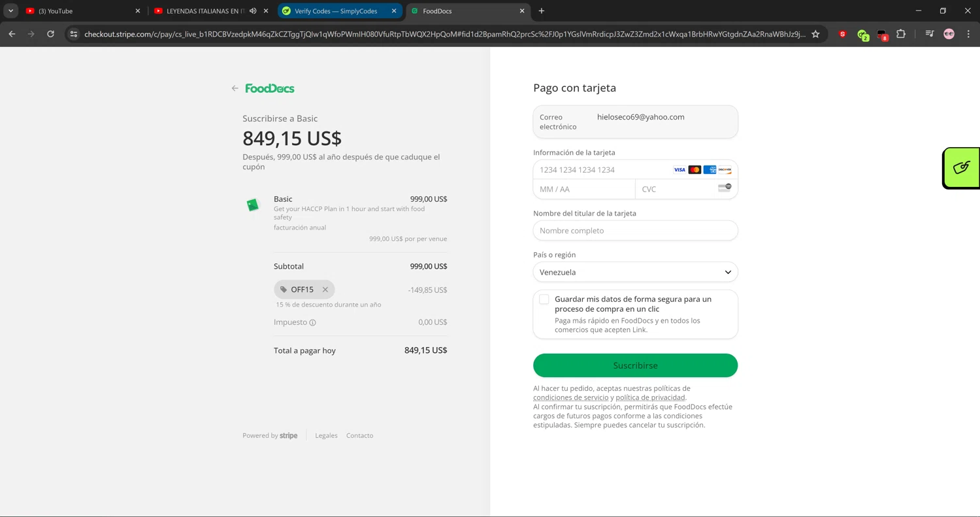Click the 849,15 US$ price heading
Viewport: 980px width, 517px height.
[x=292, y=138]
